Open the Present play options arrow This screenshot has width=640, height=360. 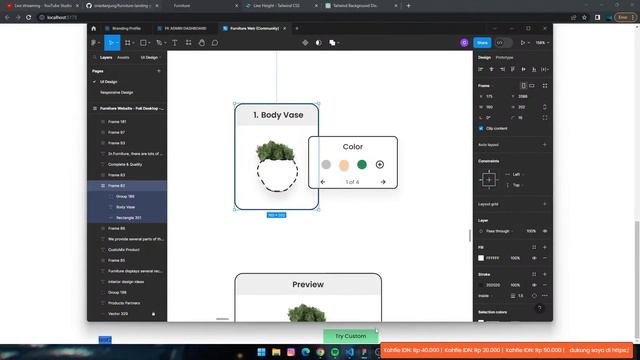pyautogui.click(x=529, y=42)
